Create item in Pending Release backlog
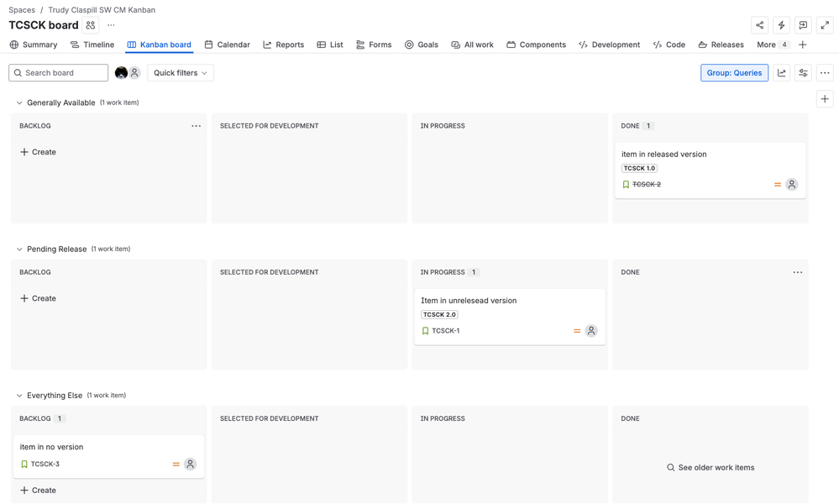This screenshot has height=504, width=839. 38,298
